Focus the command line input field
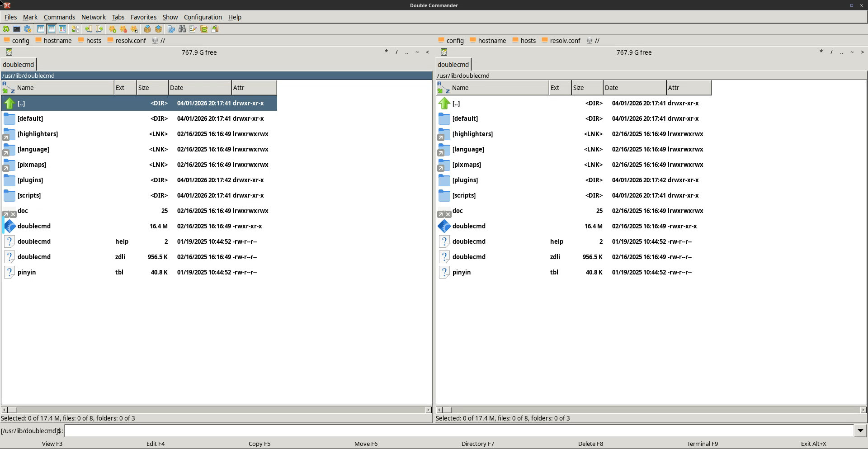The image size is (868, 449). (458, 431)
